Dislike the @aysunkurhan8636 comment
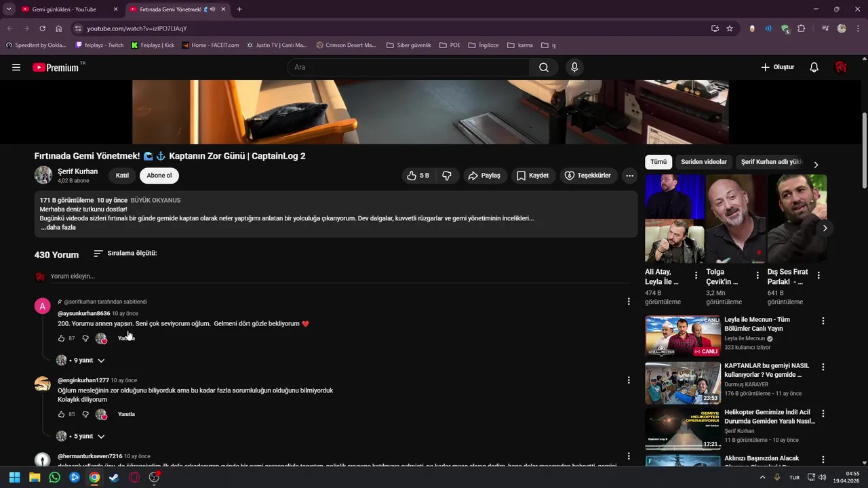The width and height of the screenshot is (868, 488). pyautogui.click(x=85, y=338)
